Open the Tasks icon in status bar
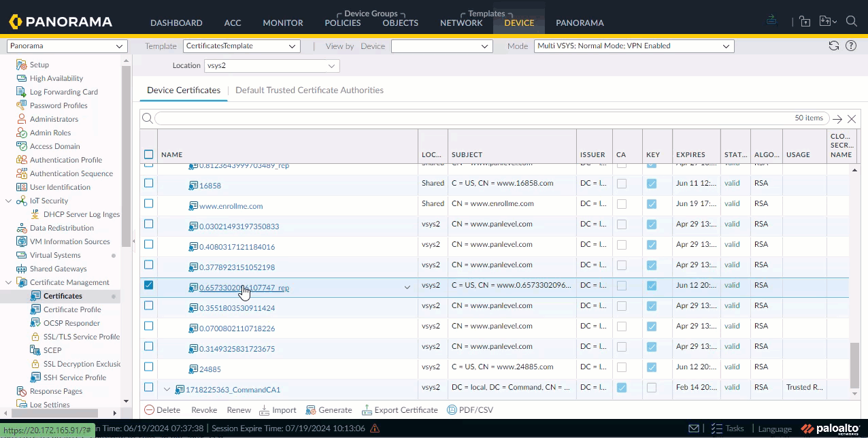 tap(716, 428)
